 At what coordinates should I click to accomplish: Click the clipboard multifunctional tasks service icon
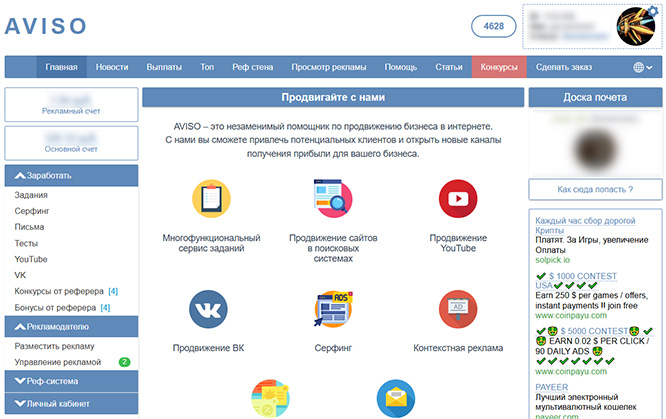211,199
